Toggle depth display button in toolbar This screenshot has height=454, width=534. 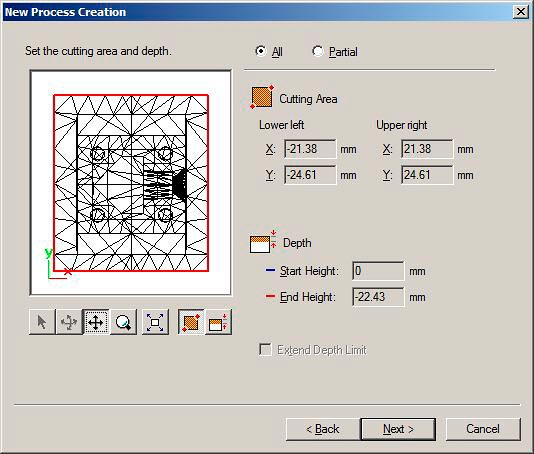click(218, 322)
